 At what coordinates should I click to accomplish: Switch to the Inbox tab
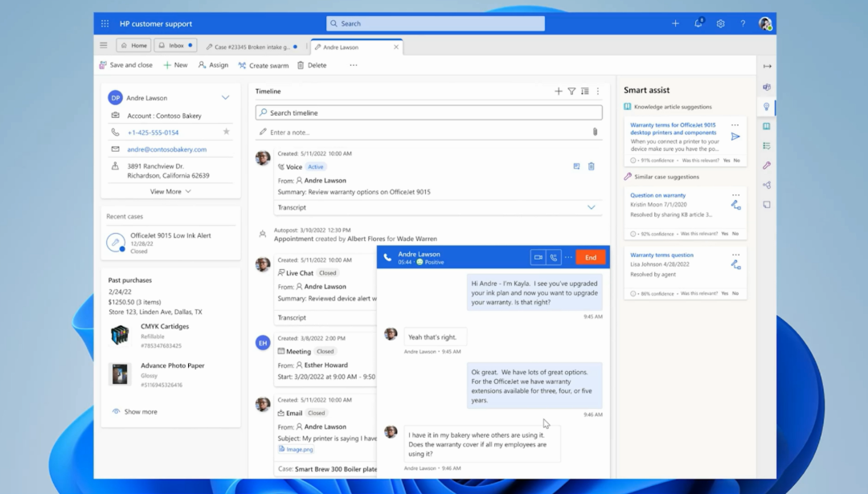(175, 45)
